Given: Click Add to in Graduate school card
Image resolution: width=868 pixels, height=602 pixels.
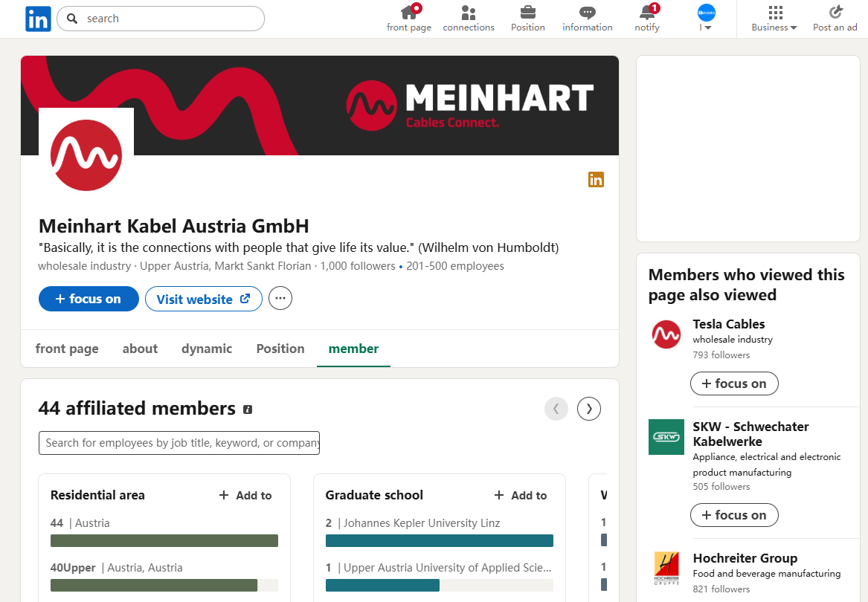Looking at the screenshot, I should coord(521,495).
